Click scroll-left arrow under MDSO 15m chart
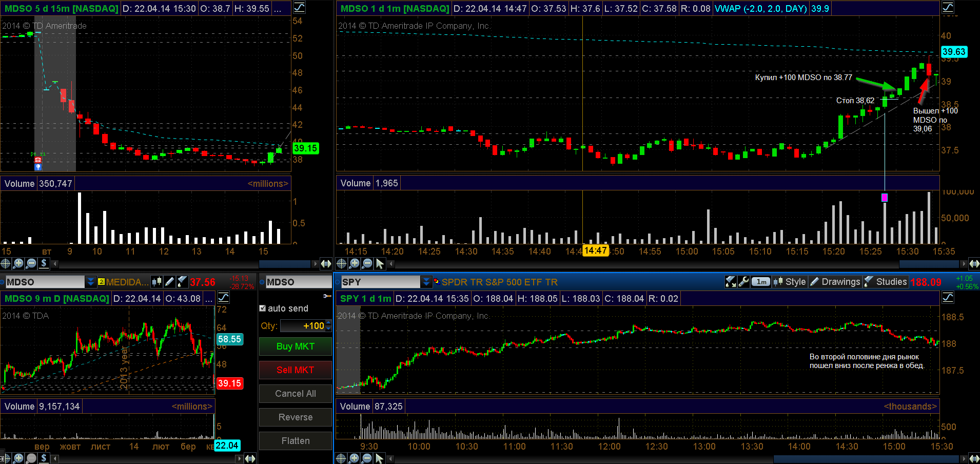Viewport: 980px width, 464px height. pos(55,264)
